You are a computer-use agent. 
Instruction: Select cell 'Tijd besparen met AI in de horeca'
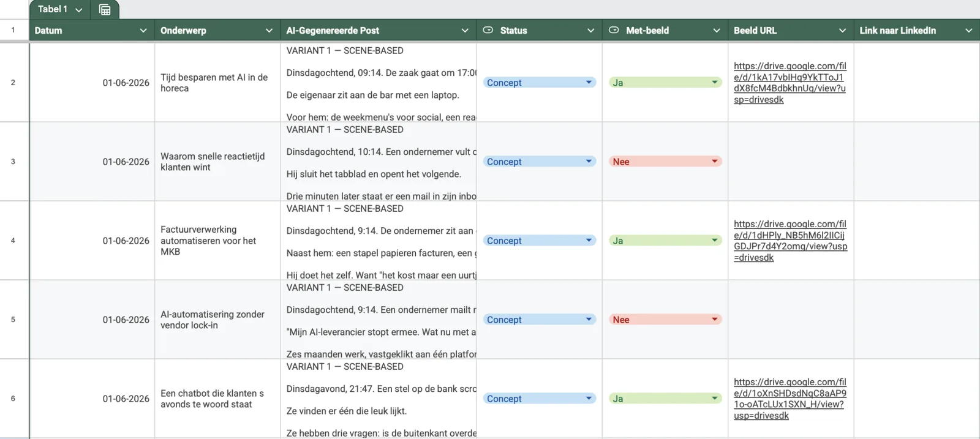coord(217,83)
